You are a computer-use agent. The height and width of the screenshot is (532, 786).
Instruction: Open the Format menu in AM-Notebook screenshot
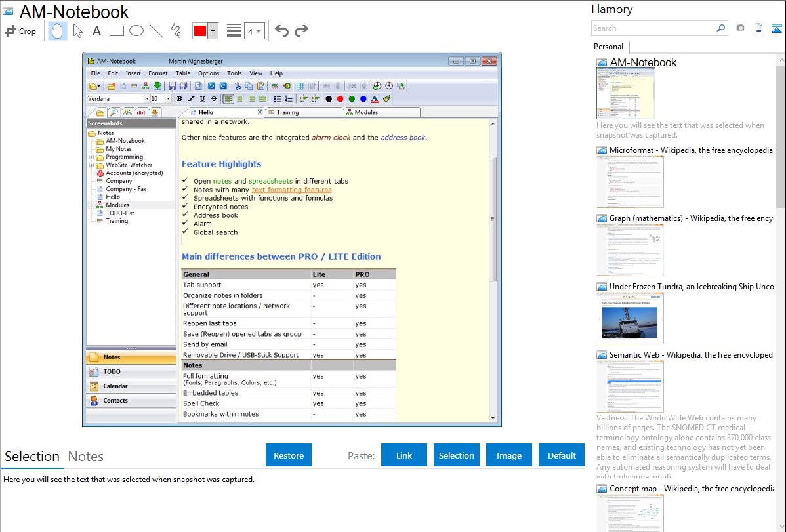click(158, 73)
